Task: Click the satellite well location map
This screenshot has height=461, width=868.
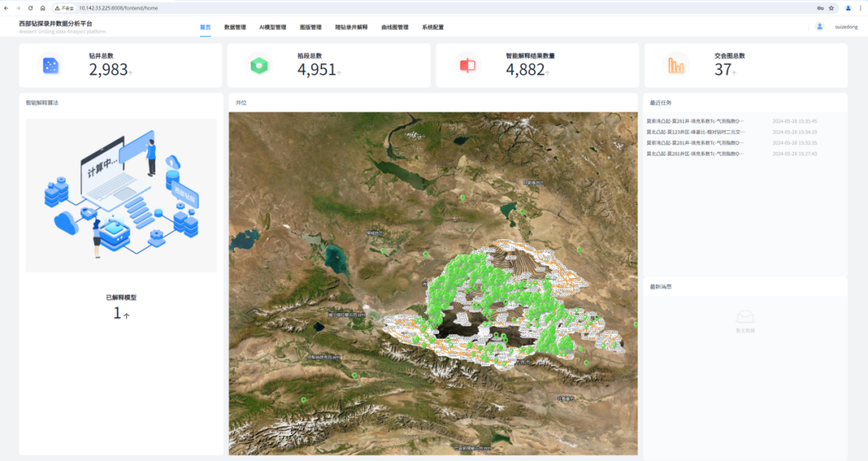Action: coord(433,284)
